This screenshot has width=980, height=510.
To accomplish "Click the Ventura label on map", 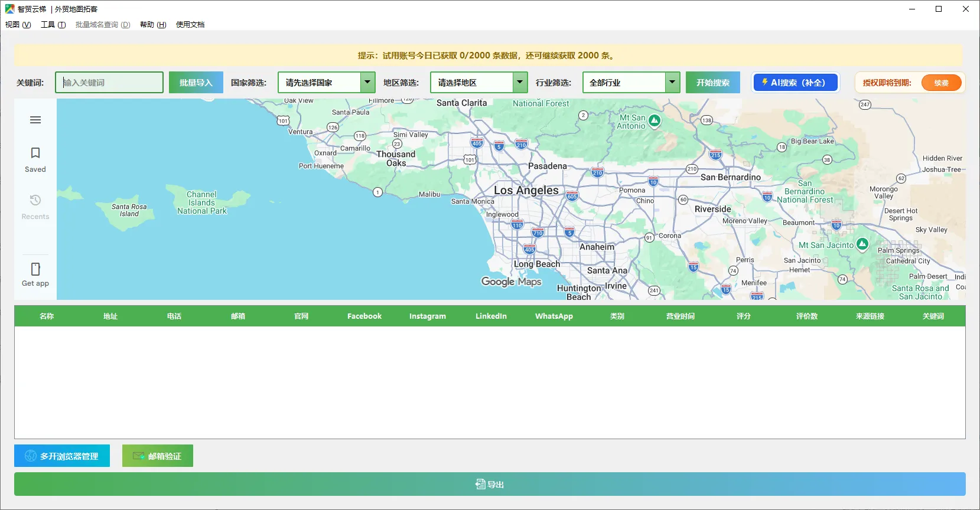I will [x=300, y=132].
